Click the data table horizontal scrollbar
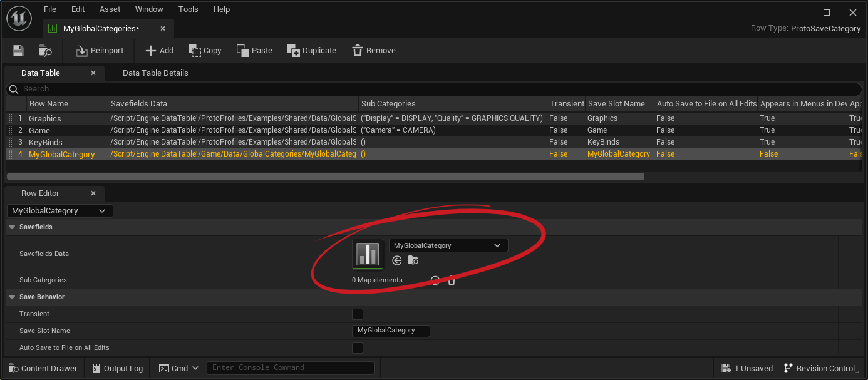The width and height of the screenshot is (868, 380). [x=326, y=177]
